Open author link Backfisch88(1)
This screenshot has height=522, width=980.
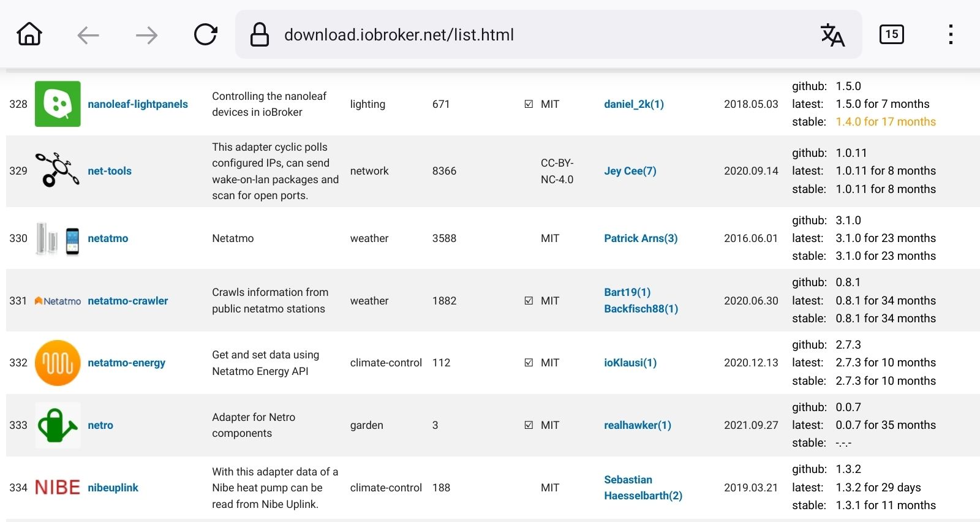pos(641,309)
